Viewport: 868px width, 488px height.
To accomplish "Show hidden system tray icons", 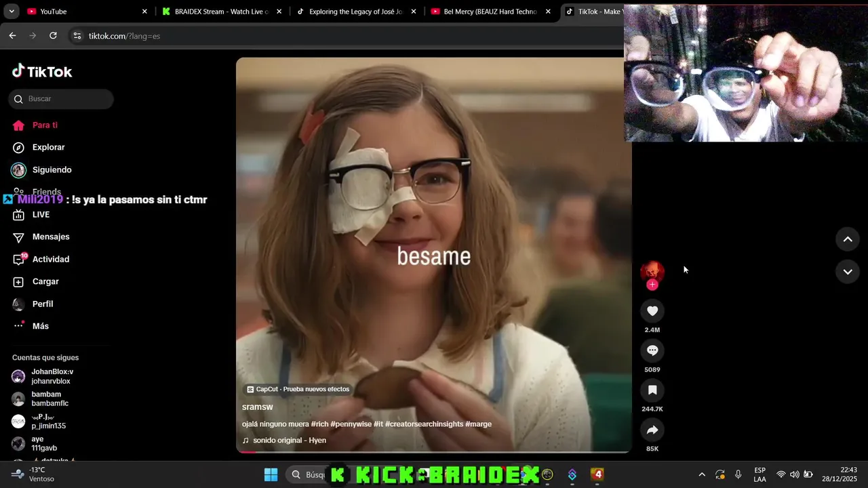I will [x=702, y=474].
